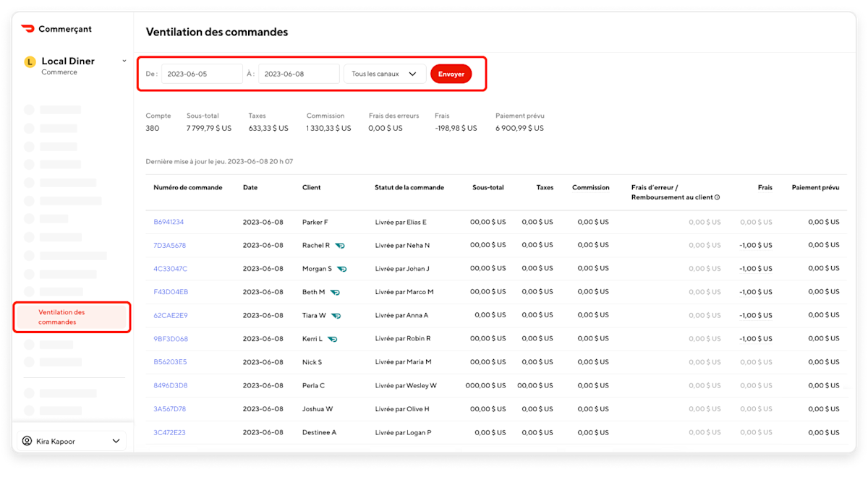Click client name Joshua W
Image resolution: width=868 pixels, height=477 pixels.
[x=318, y=409]
